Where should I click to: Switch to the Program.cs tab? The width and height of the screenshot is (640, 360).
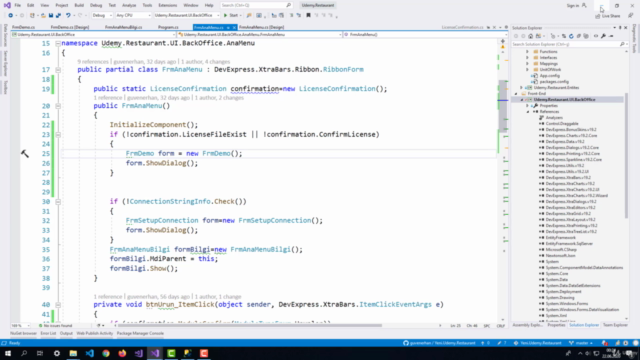pyautogui.click(x=168, y=27)
